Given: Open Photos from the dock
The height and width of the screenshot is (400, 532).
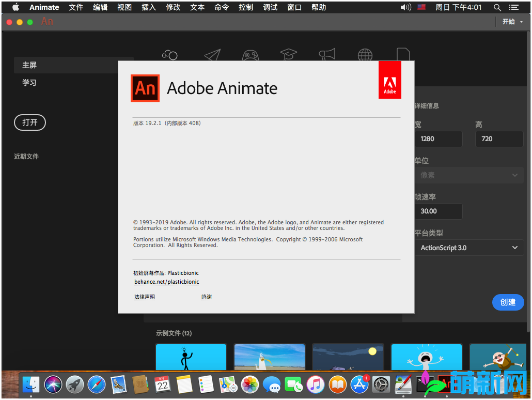Looking at the screenshot, I should pos(250,384).
